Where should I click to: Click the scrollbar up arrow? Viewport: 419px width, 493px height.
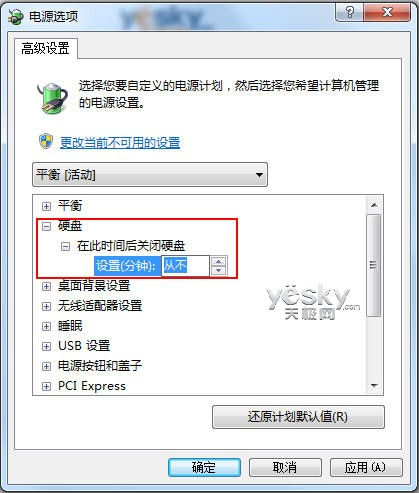[374, 205]
